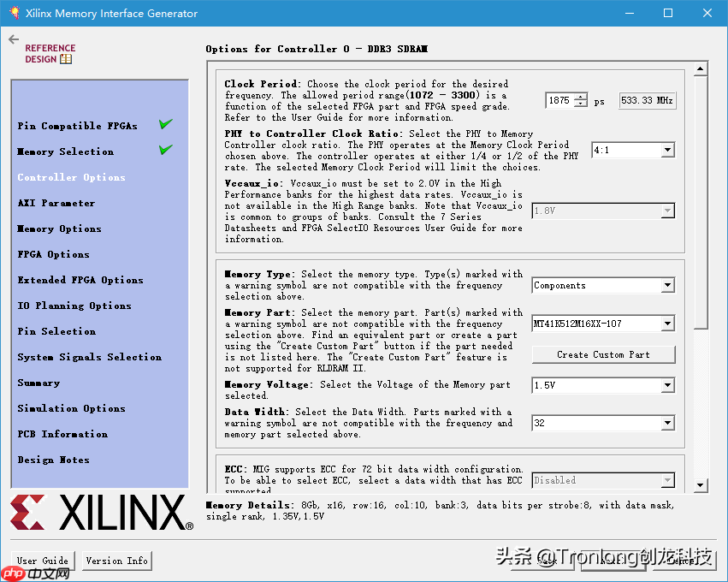Go back using the arrow icon
Screen dimensions: 728x582
pyautogui.click(x=14, y=39)
